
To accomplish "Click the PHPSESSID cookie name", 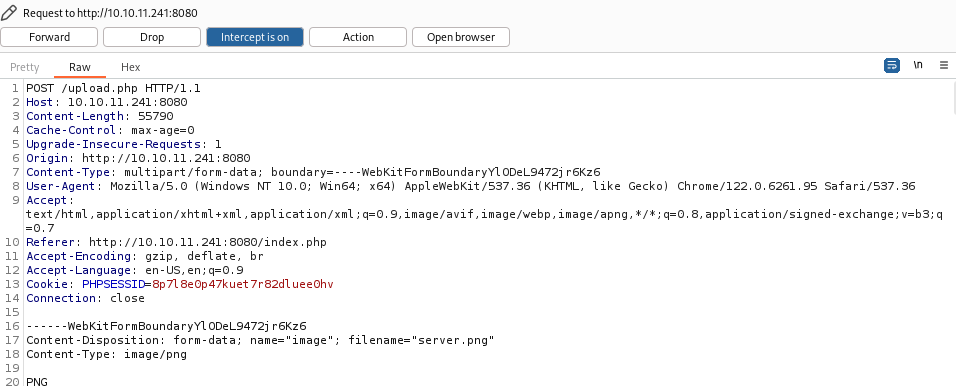I will tap(113, 285).
